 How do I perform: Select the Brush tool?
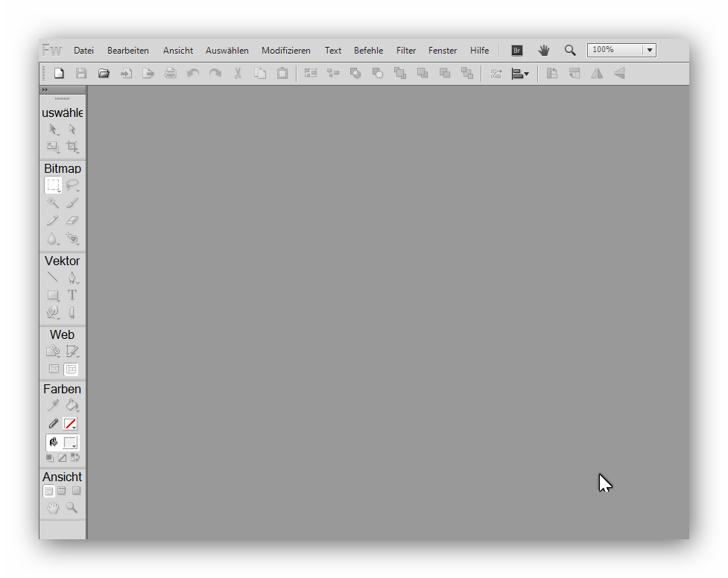72,203
